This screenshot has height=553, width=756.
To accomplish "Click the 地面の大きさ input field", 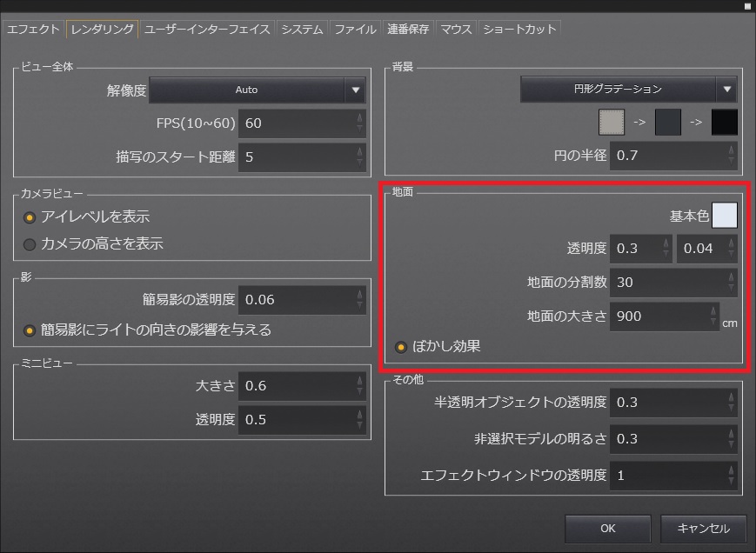I will (x=659, y=316).
